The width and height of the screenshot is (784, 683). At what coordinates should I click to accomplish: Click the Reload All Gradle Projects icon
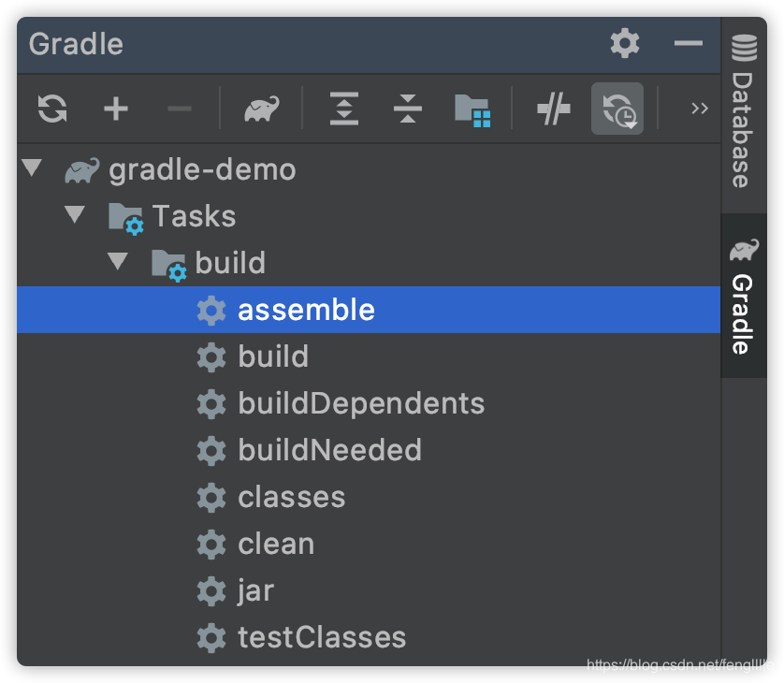coord(52,109)
